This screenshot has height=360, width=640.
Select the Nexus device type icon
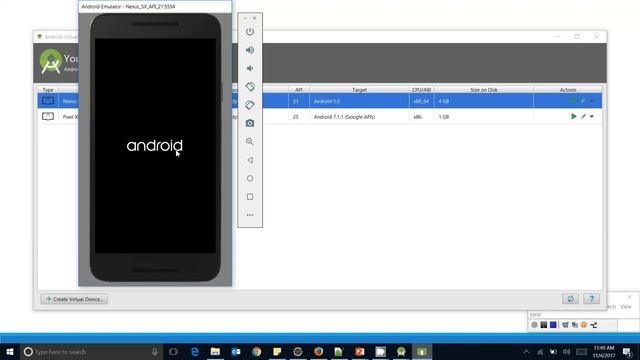point(48,101)
